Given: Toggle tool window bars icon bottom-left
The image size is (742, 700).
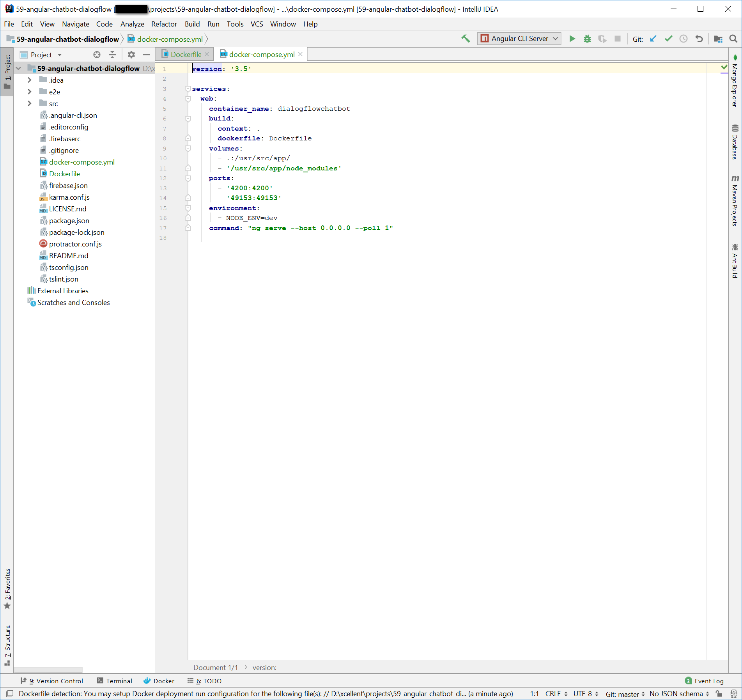Looking at the screenshot, I should tap(10, 694).
